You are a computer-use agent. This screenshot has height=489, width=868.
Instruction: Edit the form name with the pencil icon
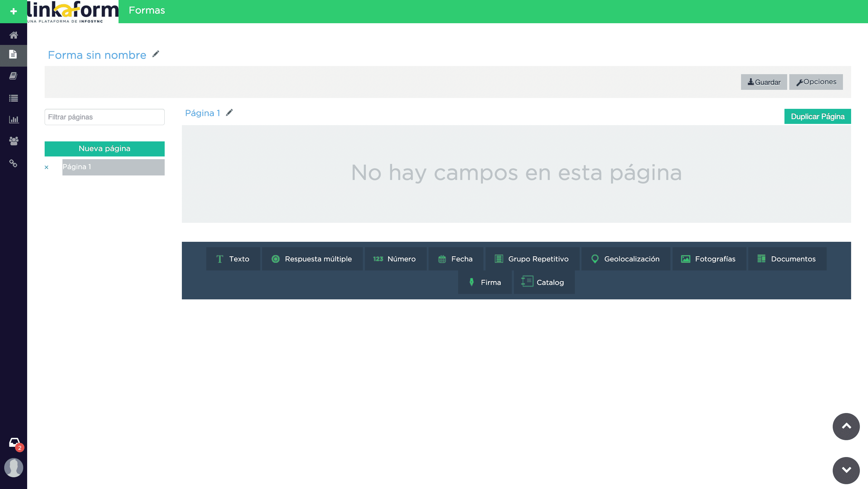(x=155, y=54)
